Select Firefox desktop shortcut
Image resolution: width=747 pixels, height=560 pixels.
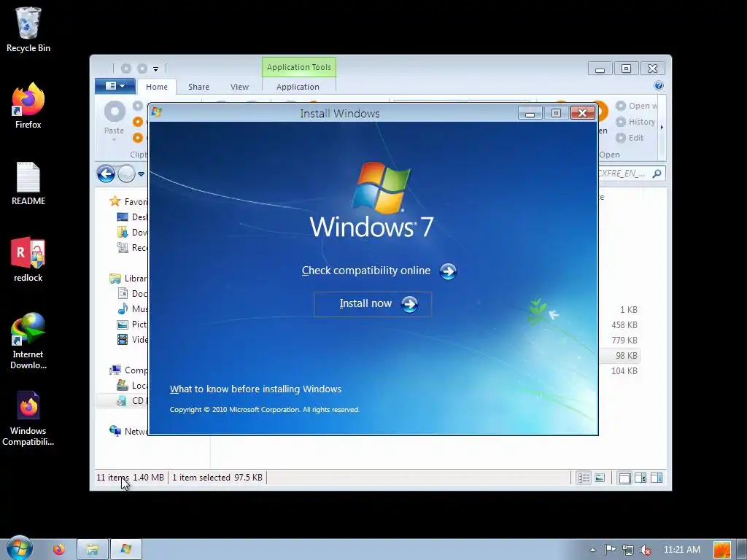pyautogui.click(x=28, y=105)
